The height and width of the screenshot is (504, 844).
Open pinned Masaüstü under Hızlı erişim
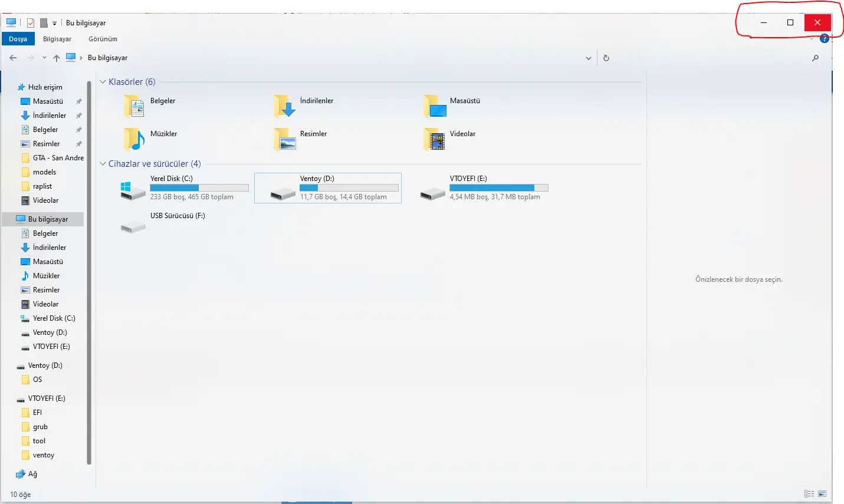tap(48, 101)
